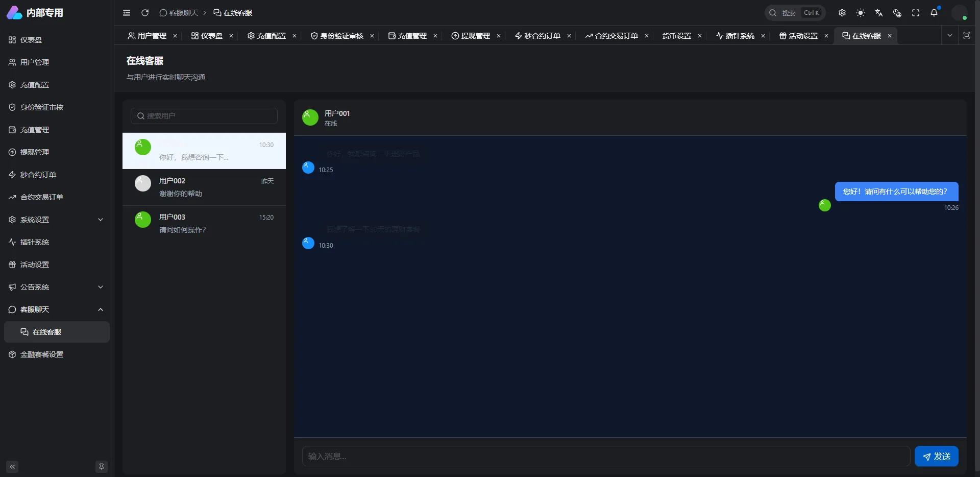Switch to the 货币设置 tab
Screen dimensions: 980x477
pos(676,36)
